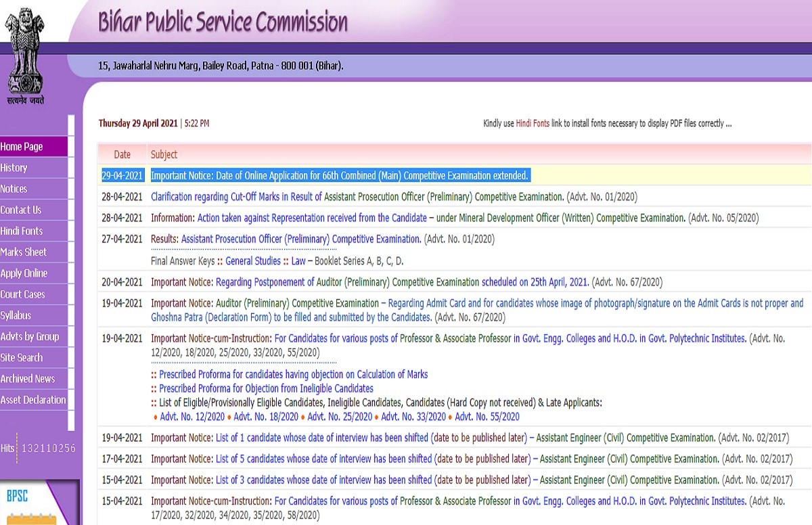Open Asset Declaration sidebar item
Image resolution: width=812 pixels, height=525 pixels.
click(33, 400)
